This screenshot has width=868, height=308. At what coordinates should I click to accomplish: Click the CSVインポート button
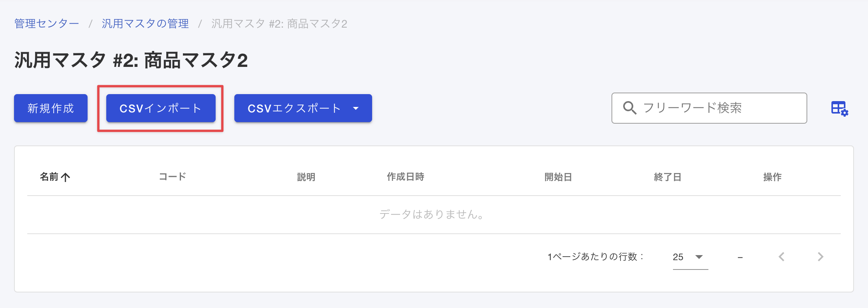coord(161,108)
